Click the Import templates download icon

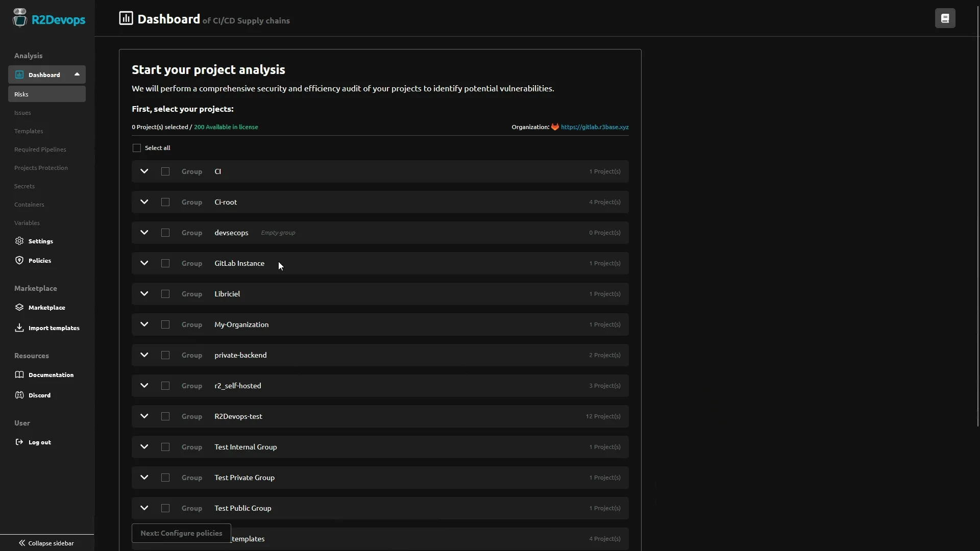(x=19, y=328)
